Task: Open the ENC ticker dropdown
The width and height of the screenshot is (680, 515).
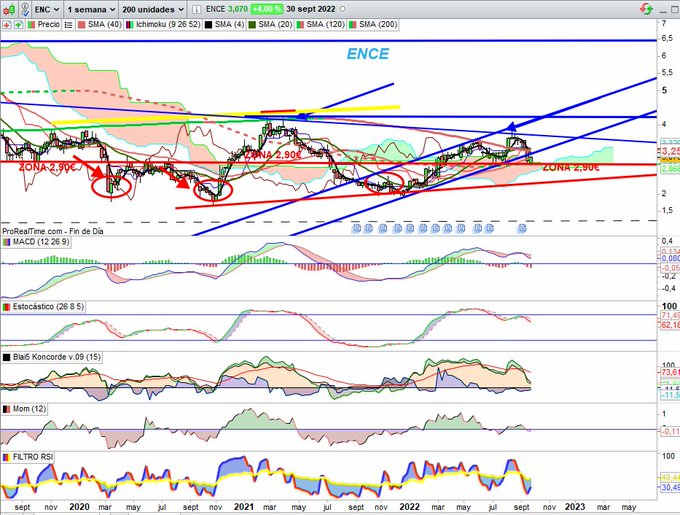Action: 47,9
